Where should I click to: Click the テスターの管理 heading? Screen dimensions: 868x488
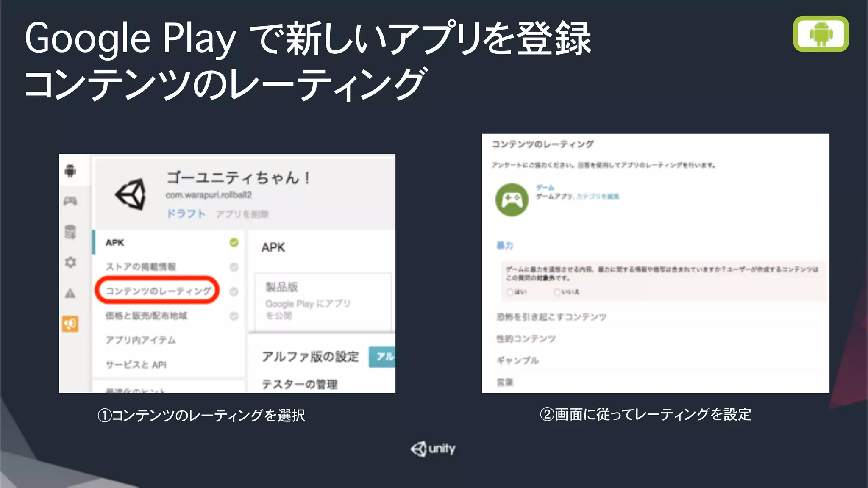click(x=300, y=384)
